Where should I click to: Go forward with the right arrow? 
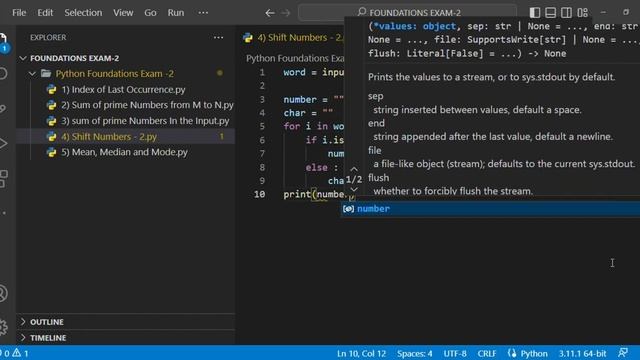point(285,13)
